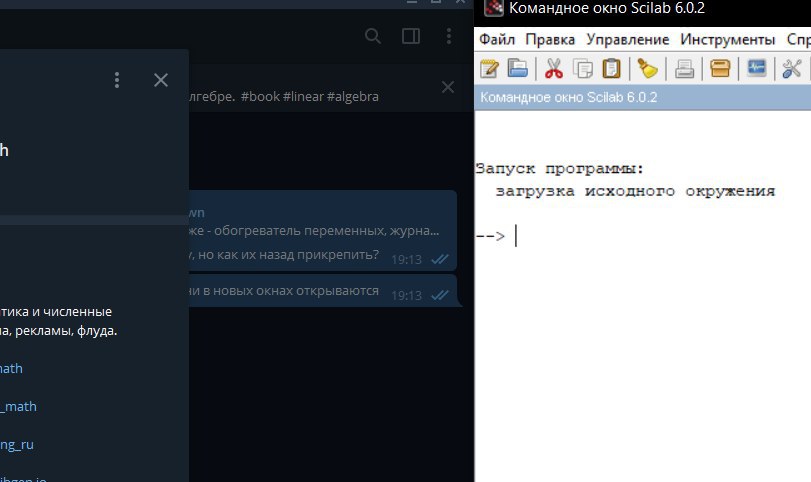The width and height of the screenshot is (811, 482).
Task: Click 'загрузка исходного окружения' console line
Action: [635, 191]
